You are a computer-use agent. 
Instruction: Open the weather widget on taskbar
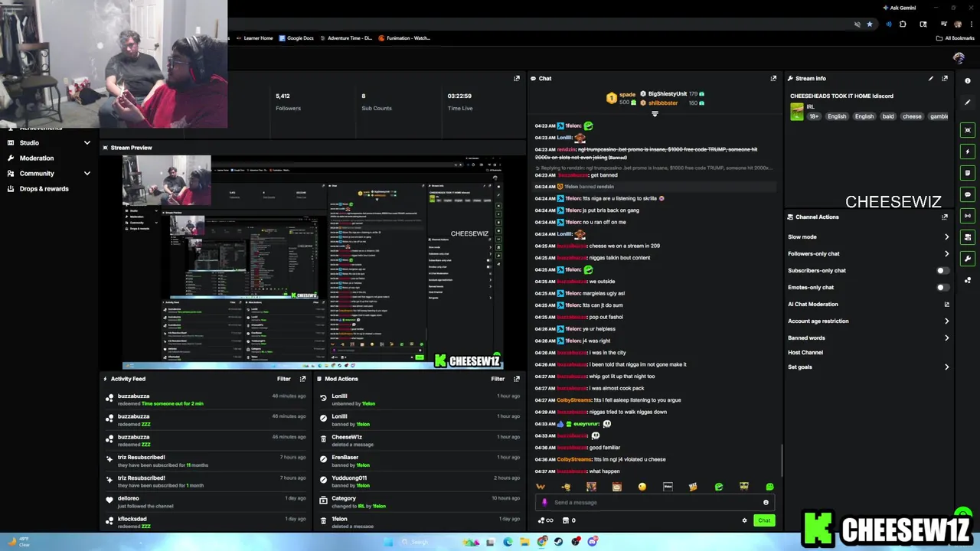(18, 542)
